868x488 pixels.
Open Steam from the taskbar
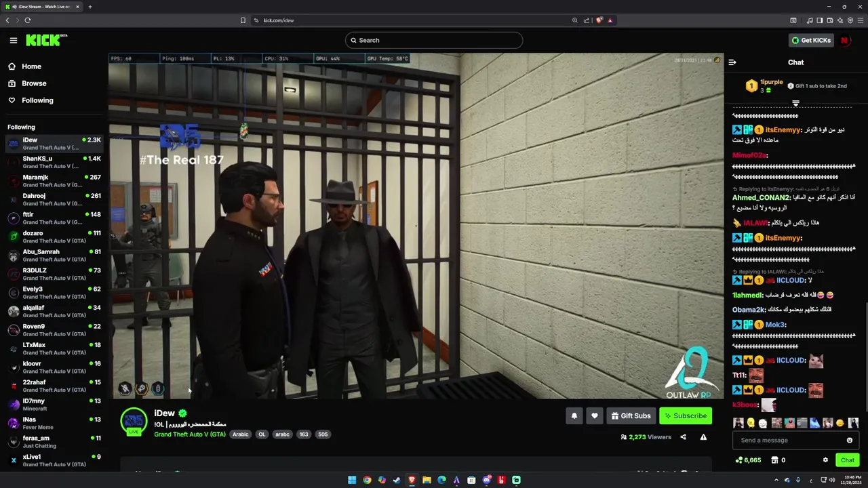coord(397,480)
